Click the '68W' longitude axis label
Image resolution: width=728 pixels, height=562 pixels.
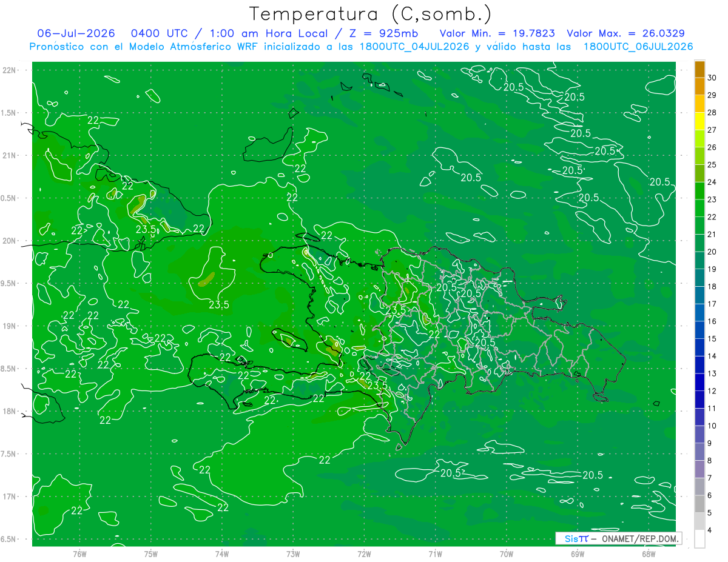649,554
